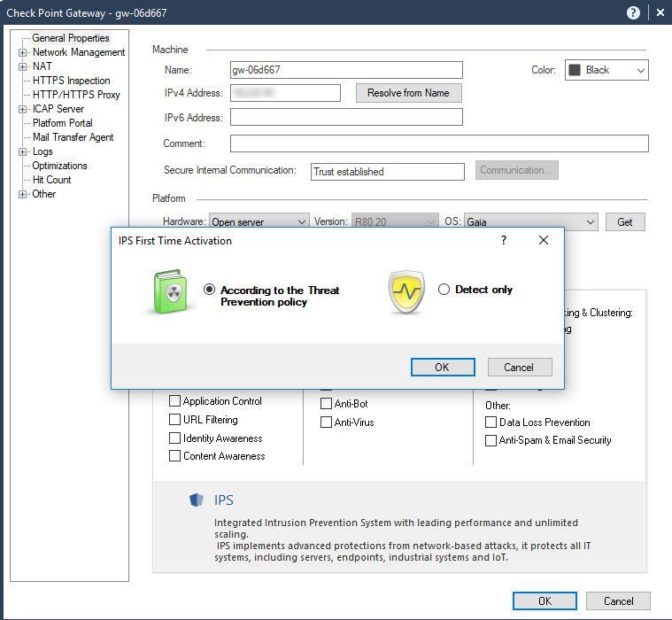
Task: Click the IPS dialog question mark help icon
Action: pos(504,240)
